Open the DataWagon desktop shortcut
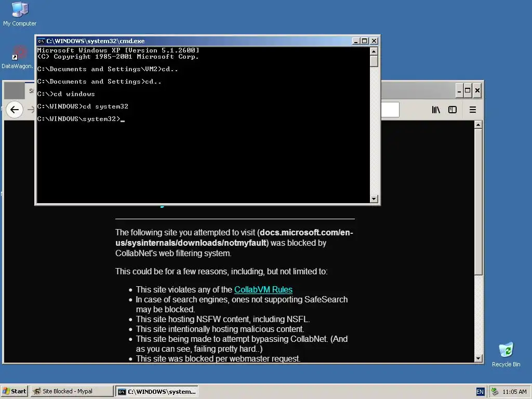The image size is (532, 399). pyautogui.click(x=17, y=57)
